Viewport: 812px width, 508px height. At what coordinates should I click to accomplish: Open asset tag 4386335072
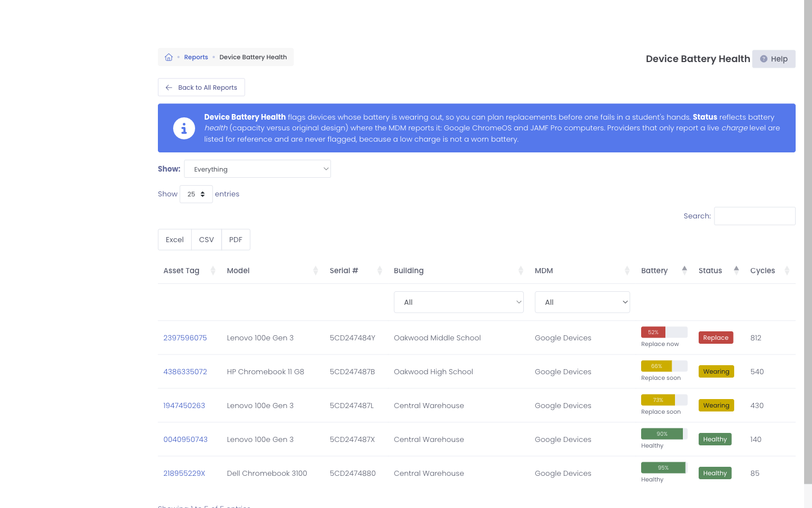click(x=185, y=371)
